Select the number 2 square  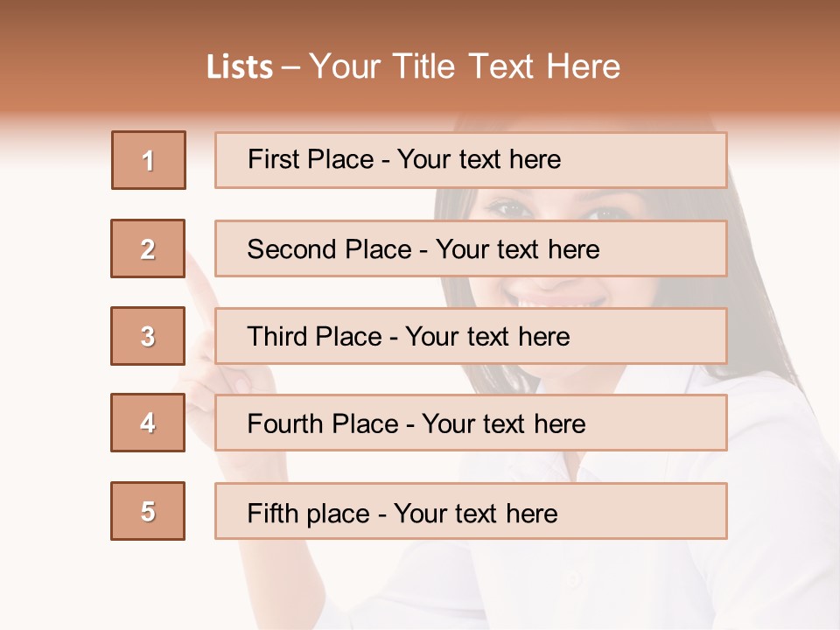(x=148, y=248)
